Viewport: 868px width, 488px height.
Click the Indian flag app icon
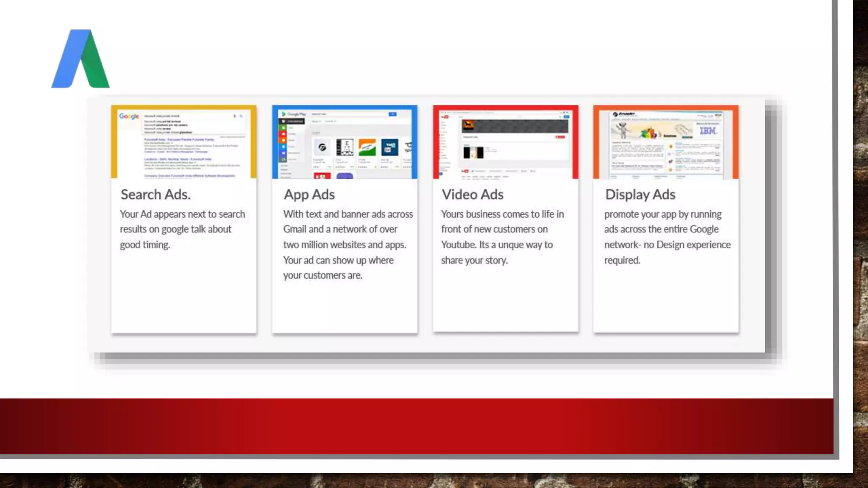[367, 148]
